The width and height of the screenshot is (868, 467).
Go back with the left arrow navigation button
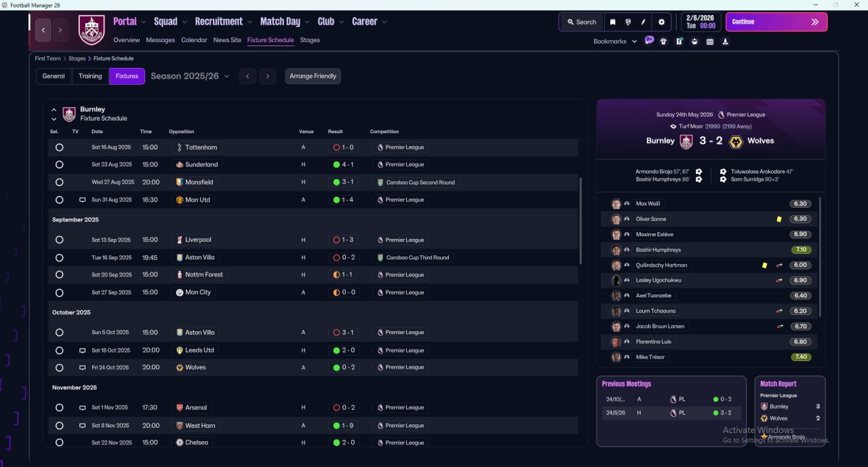click(x=43, y=30)
